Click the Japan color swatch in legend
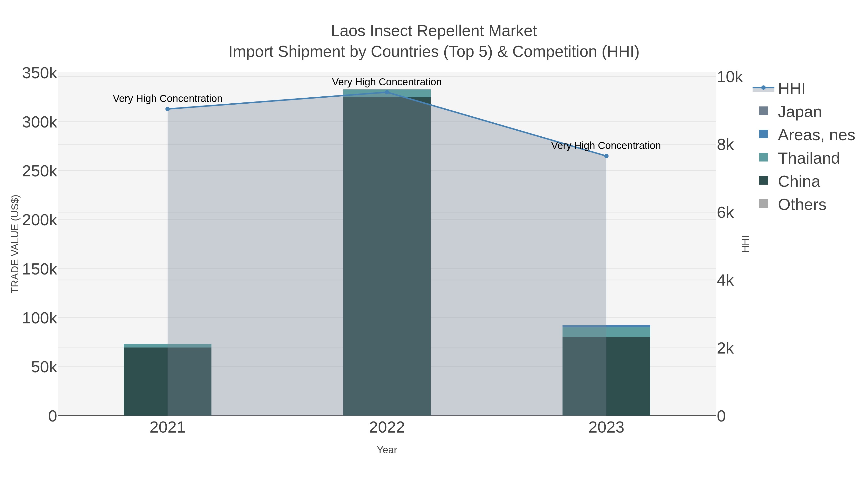Viewport: 868px width, 488px height. coord(763,111)
